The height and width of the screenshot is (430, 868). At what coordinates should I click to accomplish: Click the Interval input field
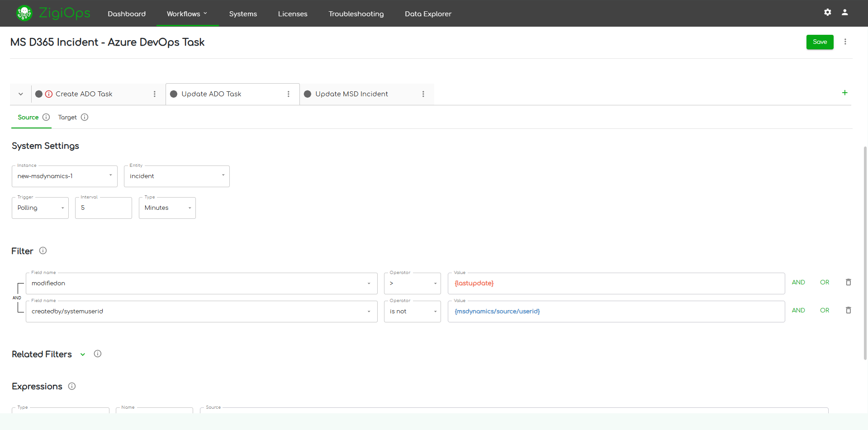pos(104,208)
